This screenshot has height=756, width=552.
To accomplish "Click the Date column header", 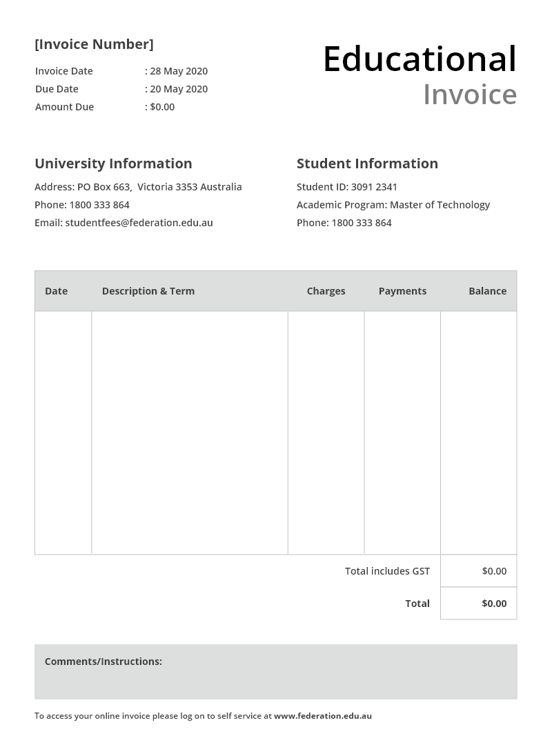I will 56,291.
